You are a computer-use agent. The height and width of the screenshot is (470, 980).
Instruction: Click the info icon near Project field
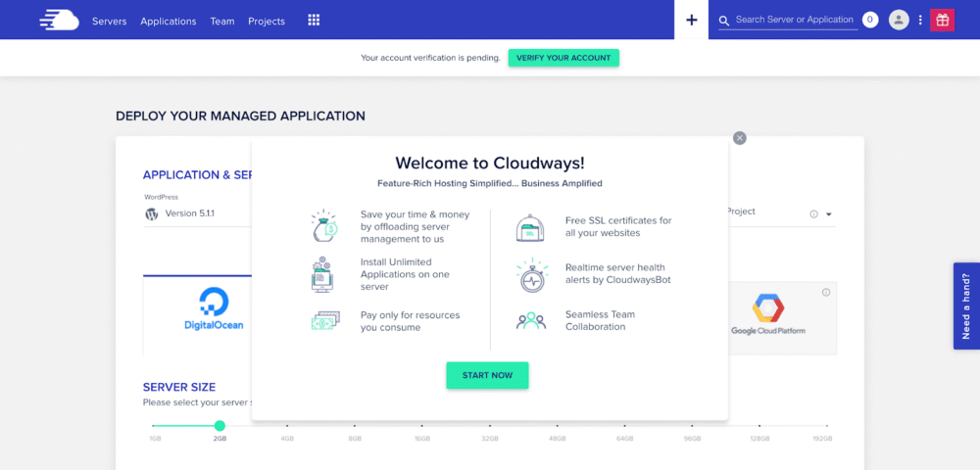point(813,214)
